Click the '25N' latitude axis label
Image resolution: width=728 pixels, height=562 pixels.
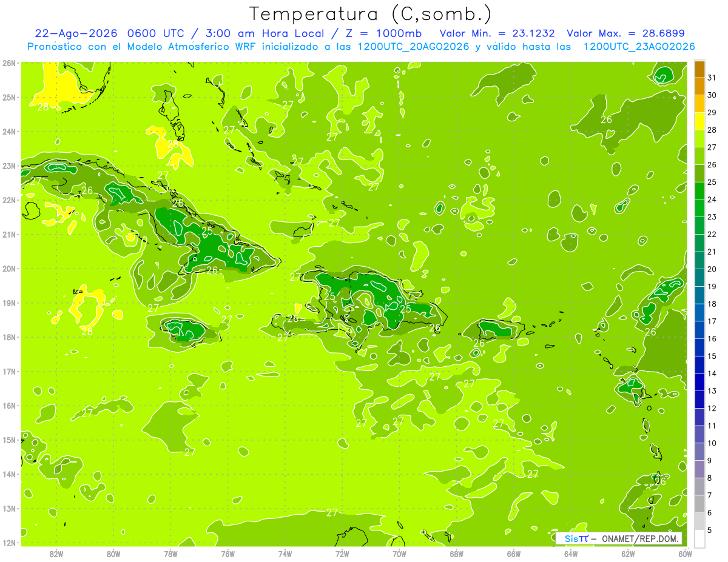coord(9,97)
